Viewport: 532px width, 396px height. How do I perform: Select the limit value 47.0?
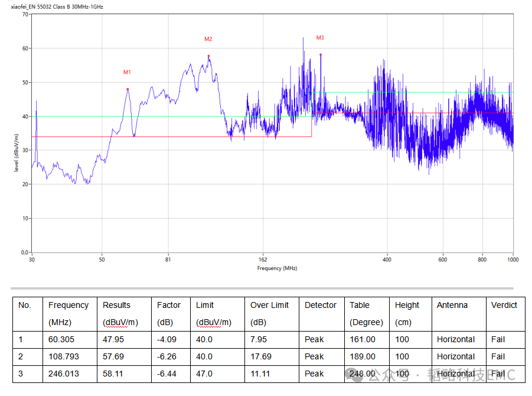coord(204,374)
